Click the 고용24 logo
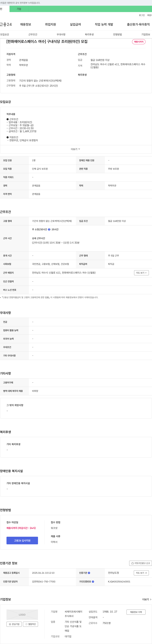Screen dimensions: 152x644 coord(6,24)
